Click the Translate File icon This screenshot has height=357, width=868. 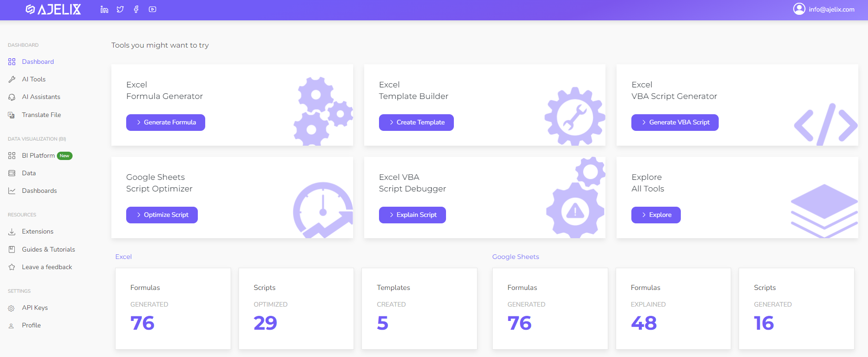point(12,115)
